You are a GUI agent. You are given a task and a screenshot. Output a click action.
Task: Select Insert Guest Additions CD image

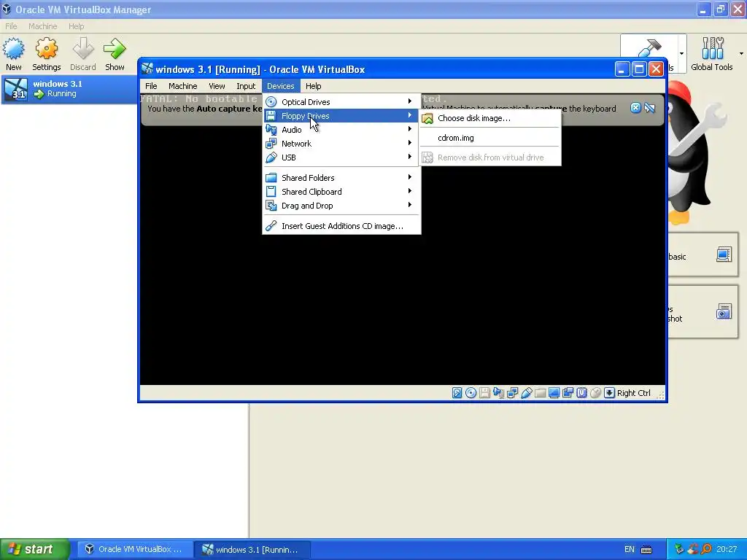click(341, 226)
